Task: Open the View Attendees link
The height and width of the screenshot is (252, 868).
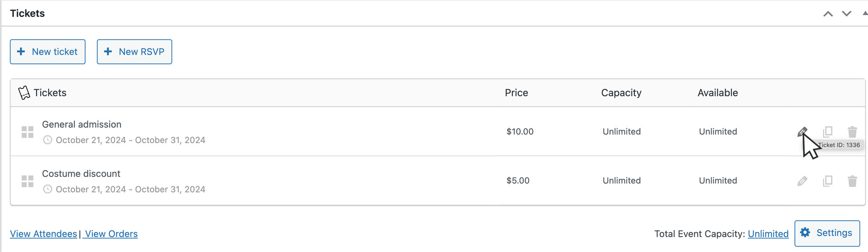Action: [x=43, y=234]
